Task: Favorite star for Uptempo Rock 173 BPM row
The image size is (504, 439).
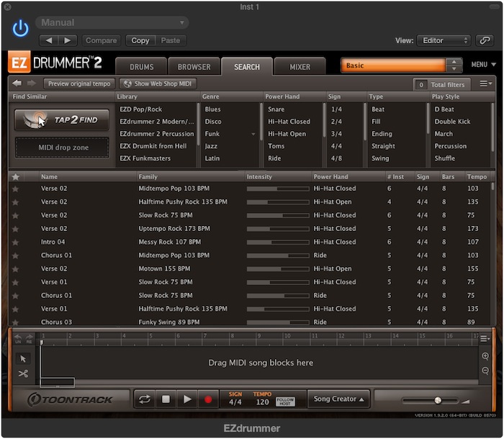Action: point(15,229)
